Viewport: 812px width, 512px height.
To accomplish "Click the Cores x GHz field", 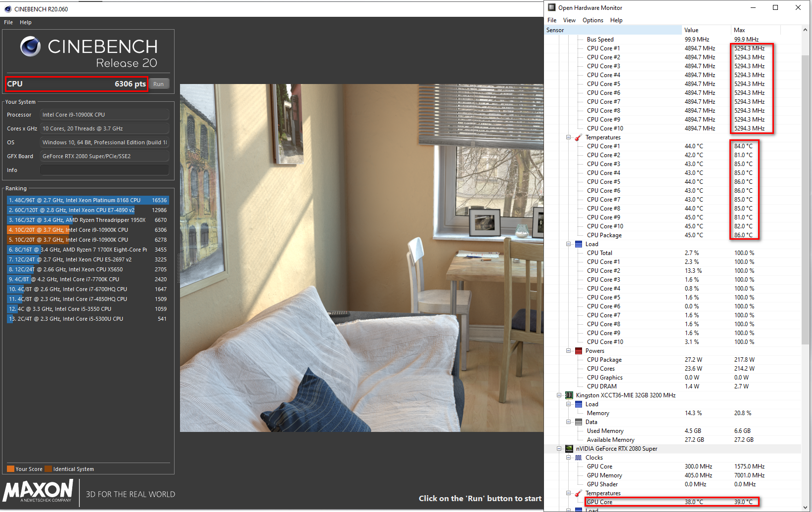I will tap(104, 128).
